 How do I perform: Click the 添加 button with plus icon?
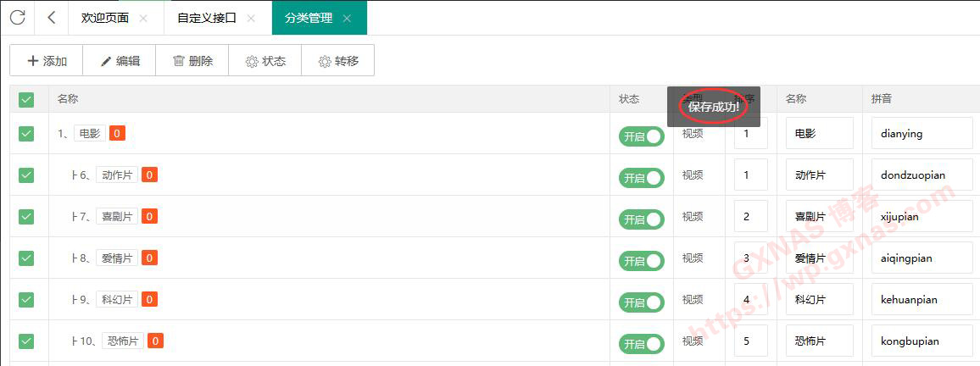[47, 61]
